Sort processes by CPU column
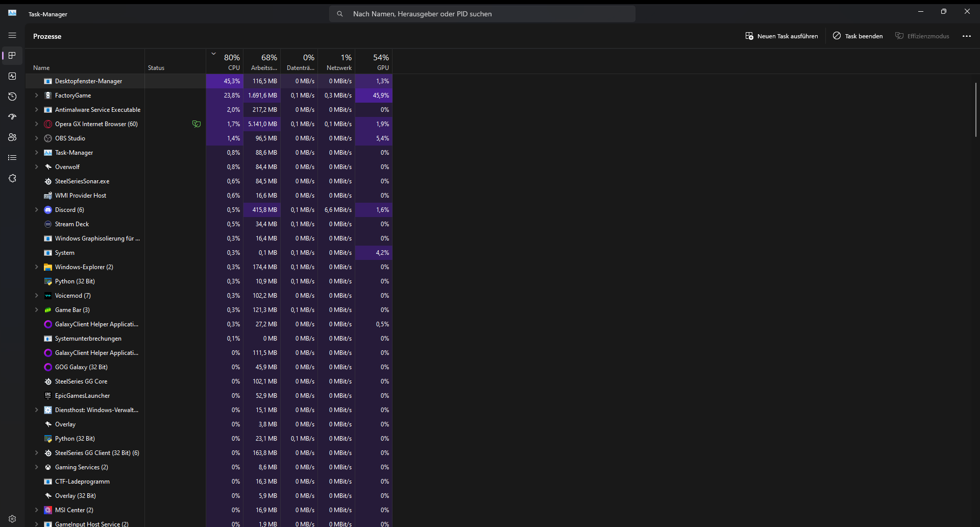 click(x=225, y=62)
